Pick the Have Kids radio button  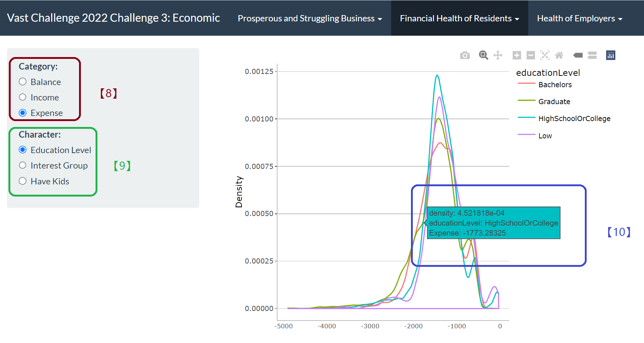click(x=23, y=181)
